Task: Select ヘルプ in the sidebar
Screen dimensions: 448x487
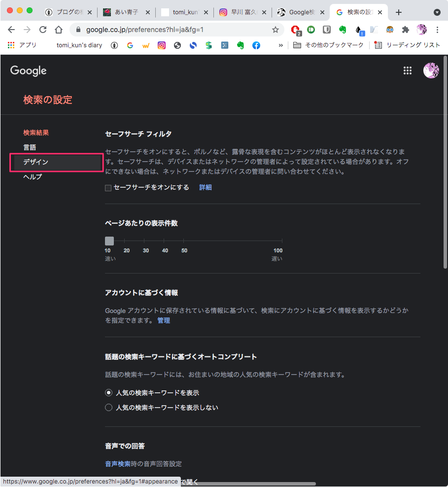Action: coord(33,177)
